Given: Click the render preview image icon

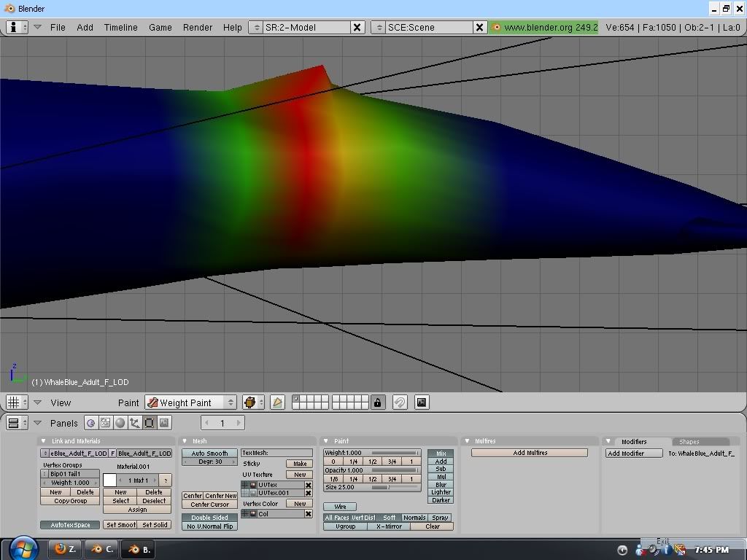Looking at the screenshot, I should pos(421,402).
